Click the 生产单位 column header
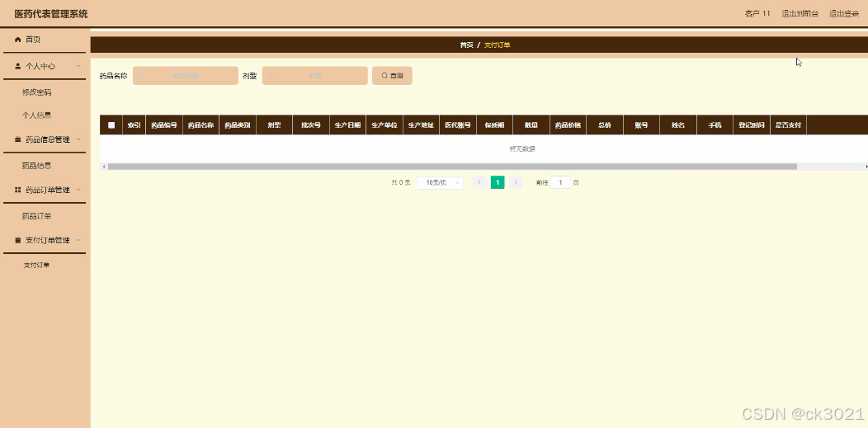This screenshot has height=428, width=868. tap(384, 125)
